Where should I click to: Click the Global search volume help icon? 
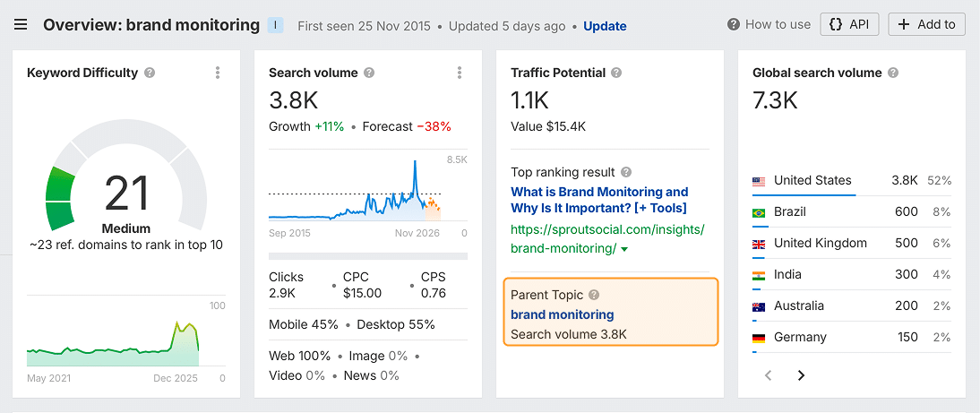point(893,73)
